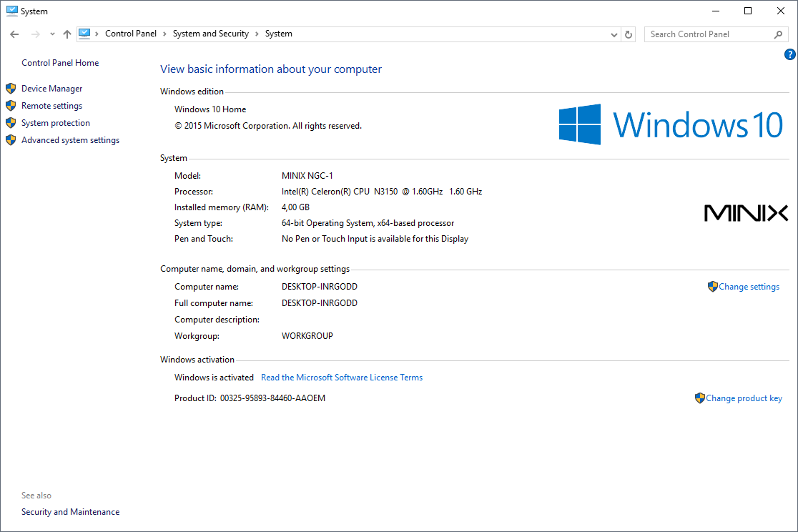This screenshot has height=532, width=798.
Task: Click the WORKGROUP value
Action: pyautogui.click(x=307, y=336)
